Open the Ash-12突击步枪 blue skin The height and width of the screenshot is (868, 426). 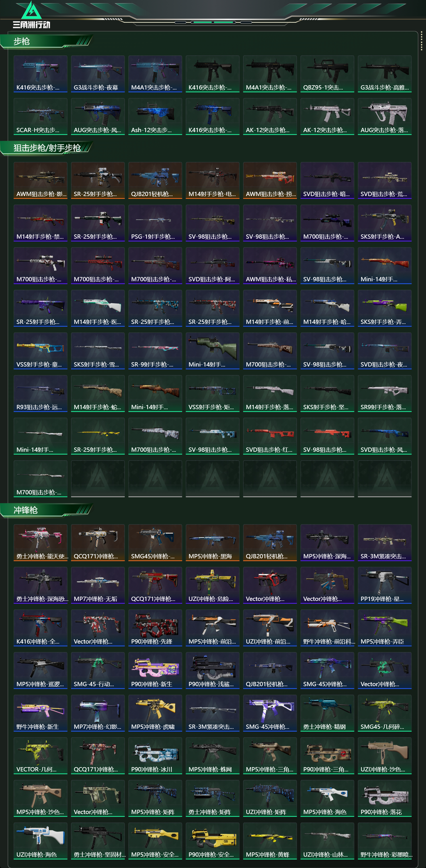coord(155,116)
